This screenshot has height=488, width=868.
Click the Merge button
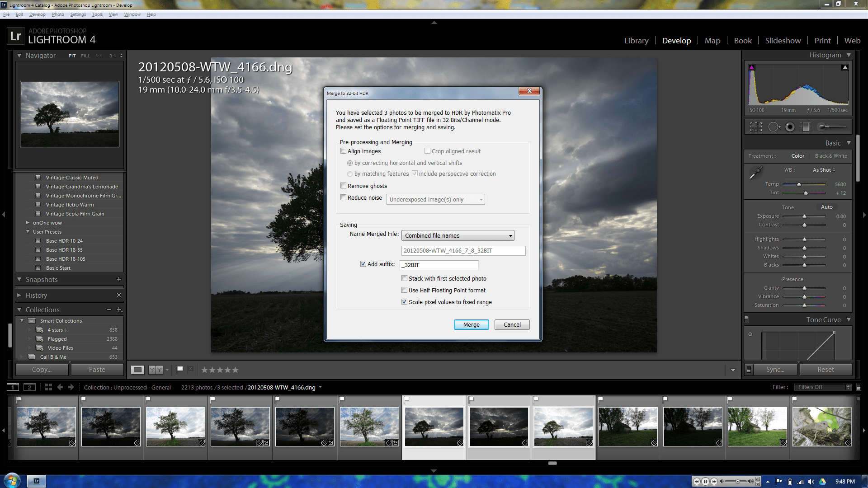(471, 325)
